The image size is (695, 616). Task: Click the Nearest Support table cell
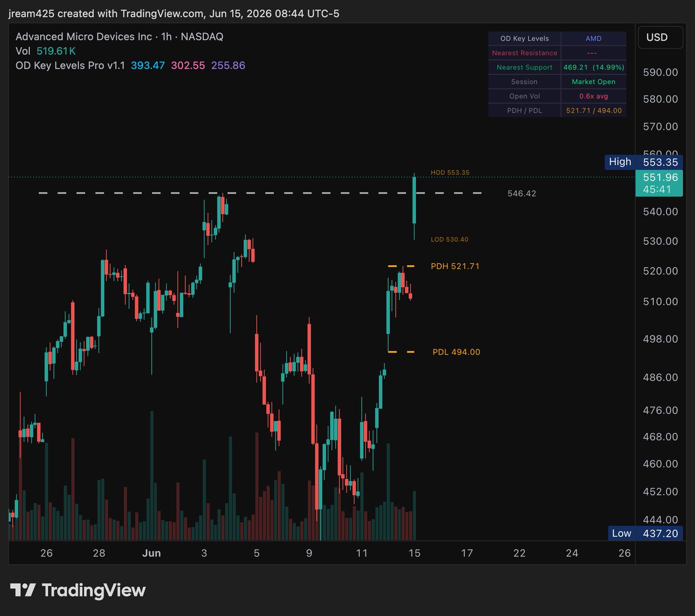(525, 67)
